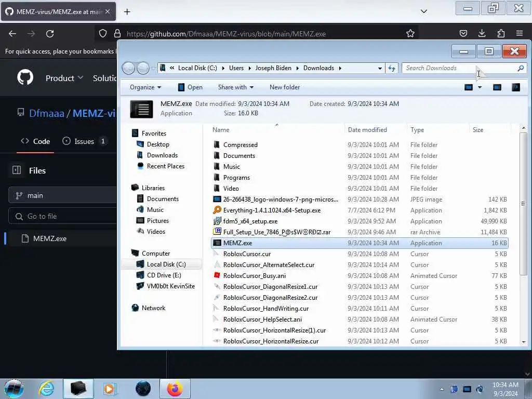
Task: Create a New folder from toolbar
Action: pos(285,87)
